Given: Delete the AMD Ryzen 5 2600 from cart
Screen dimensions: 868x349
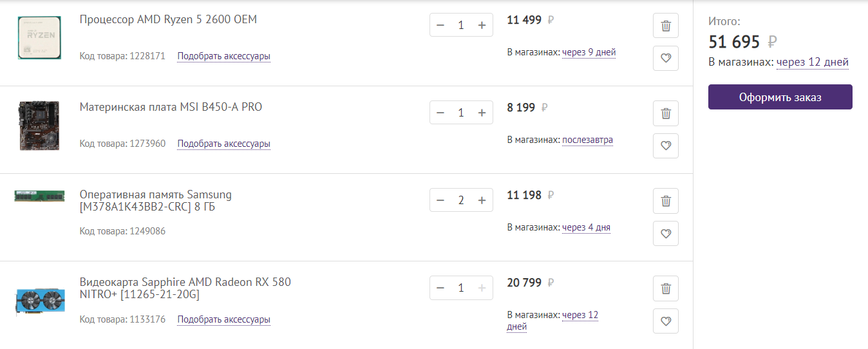Looking at the screenshot, I should [x=666, y=26].
